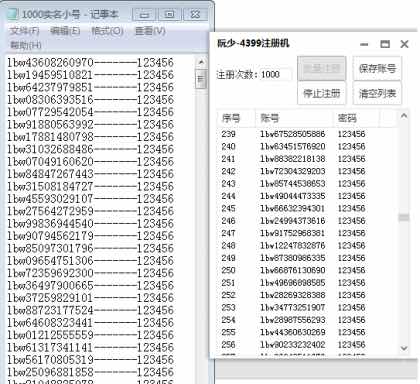Maximize the 4399注册机 window
The image size is (420, 384).
(385, 44)
